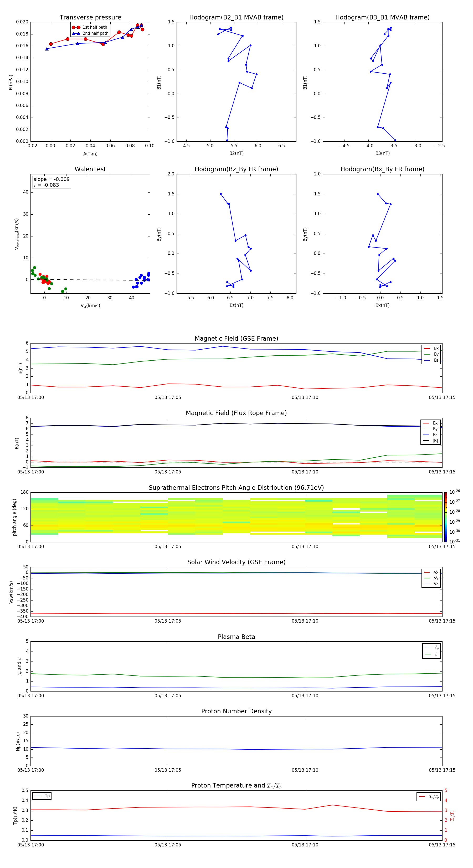This screenshot has width=473, height=868.
Task: Click '05/13 17:05' tick under GSE magnetic field
Action: tap(168, 398)
